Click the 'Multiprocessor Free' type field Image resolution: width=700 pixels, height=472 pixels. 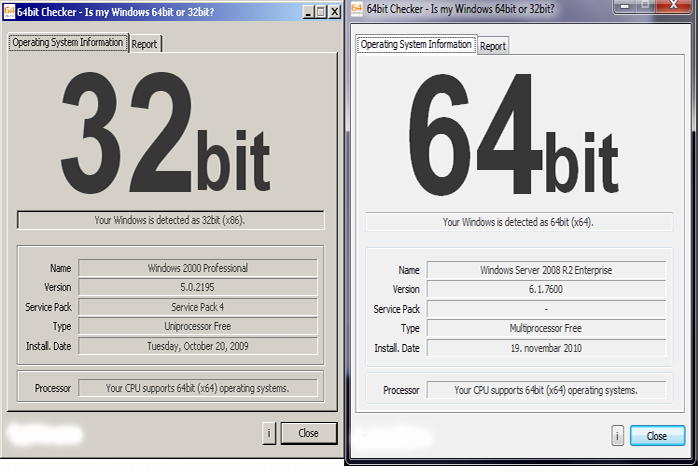point(546,328)
